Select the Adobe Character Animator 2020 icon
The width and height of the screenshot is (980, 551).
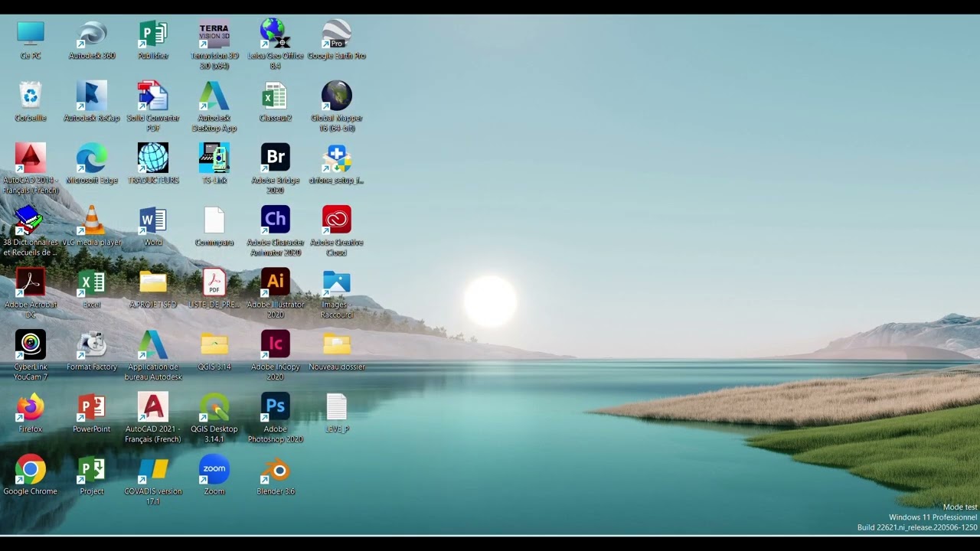[276, 220]
